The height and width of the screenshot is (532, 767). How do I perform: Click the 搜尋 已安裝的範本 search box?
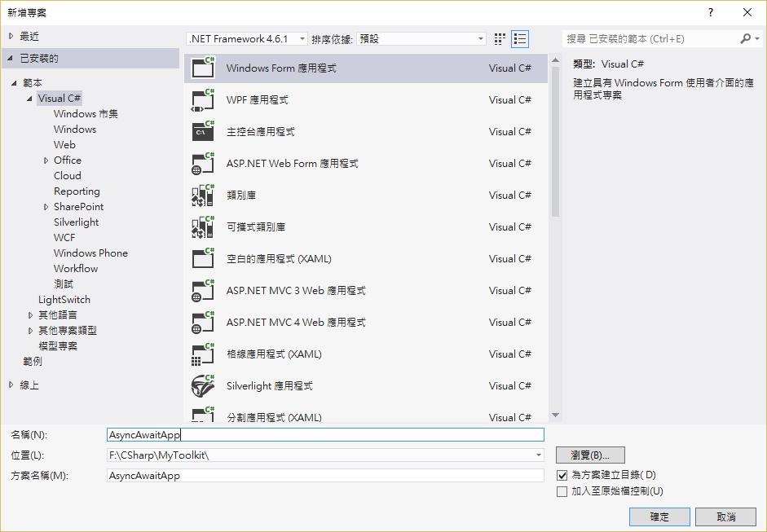pyautogui.click(x=650, y=38)
